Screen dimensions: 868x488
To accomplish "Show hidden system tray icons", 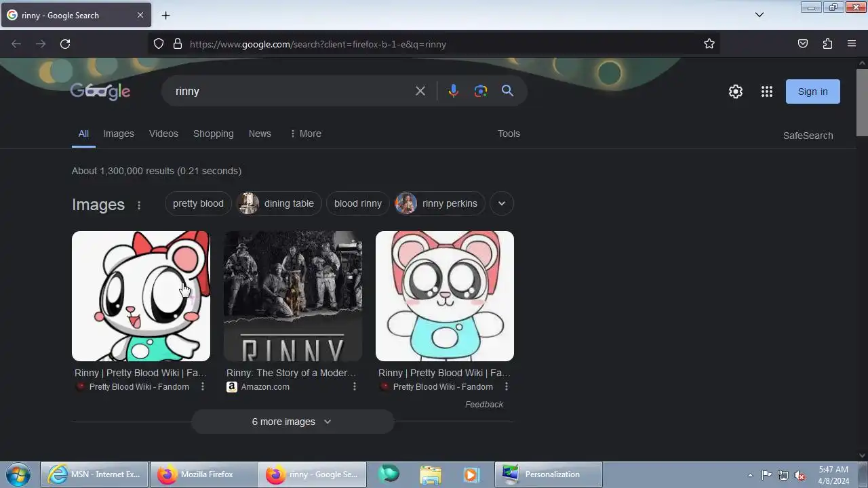I will 750,475.
